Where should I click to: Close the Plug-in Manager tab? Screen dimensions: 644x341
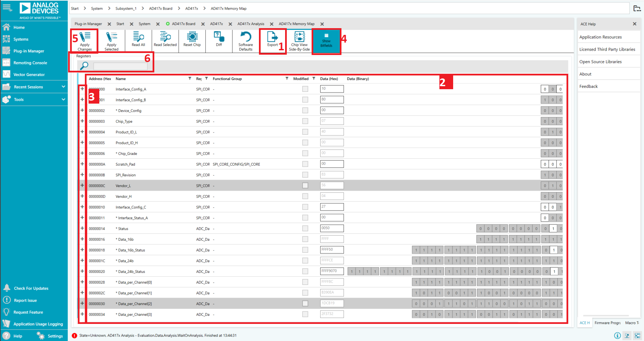coord(109,24)
